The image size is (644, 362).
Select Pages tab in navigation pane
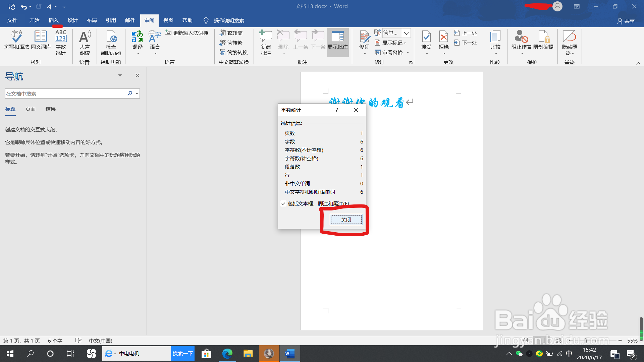click(x=31, y=109)
